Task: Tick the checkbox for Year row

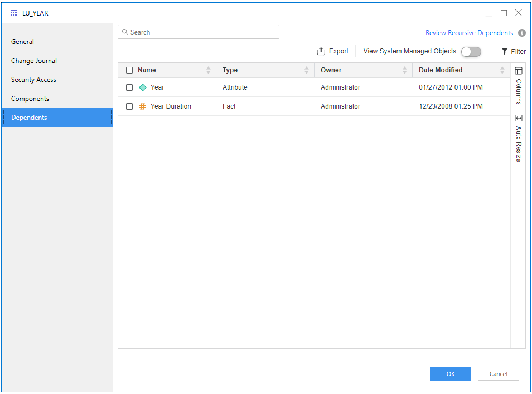Action: (129, 87)
